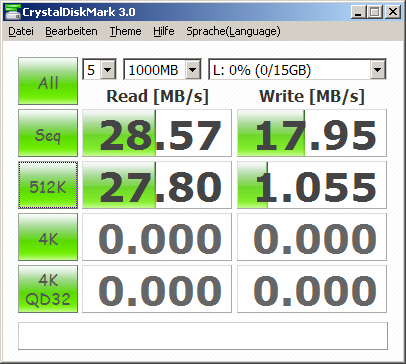Open the Bearbeiten menu
Image resolution: width=406 pixels, height=364 pixels.
click(71, 31)
